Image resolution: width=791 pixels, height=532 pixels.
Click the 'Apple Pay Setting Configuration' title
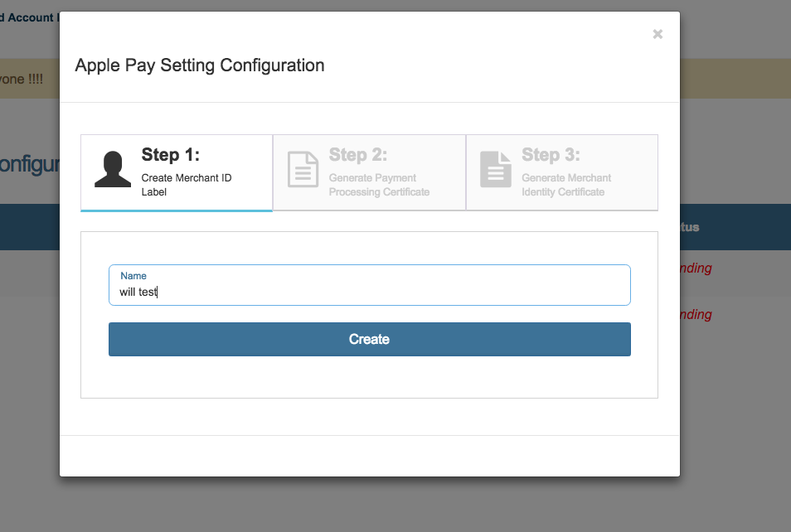coord(200,65)
